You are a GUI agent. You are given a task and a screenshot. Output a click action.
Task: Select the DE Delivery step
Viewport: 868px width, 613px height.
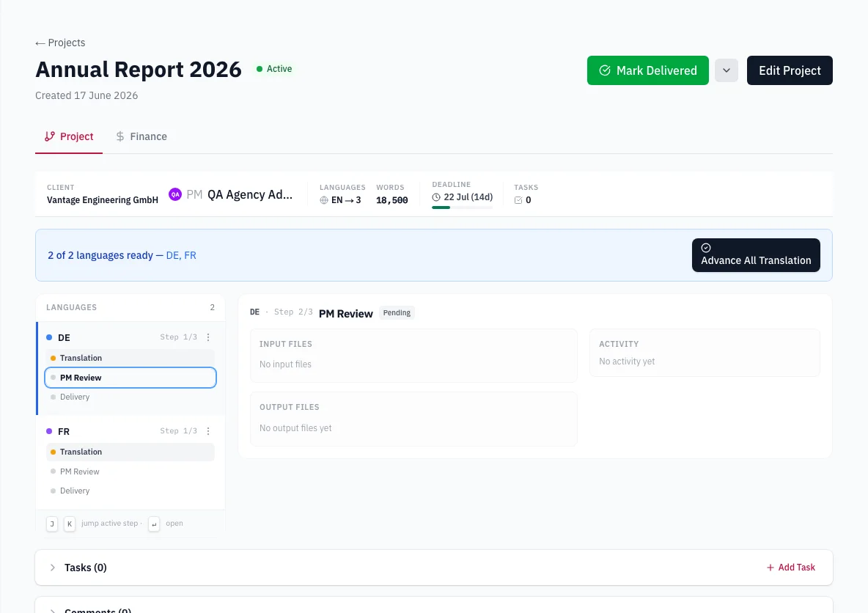pyautogui.click(x=130, y=397)
